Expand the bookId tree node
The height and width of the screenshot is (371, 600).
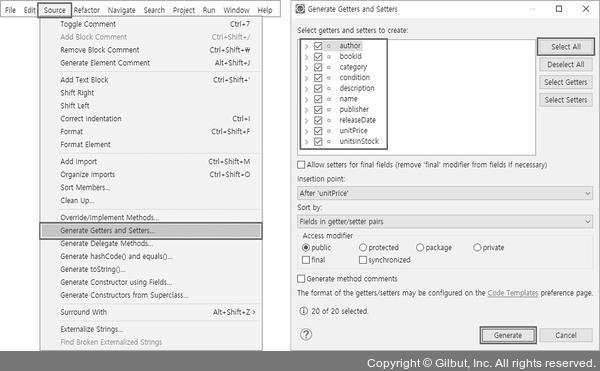(x=306, y=57)
